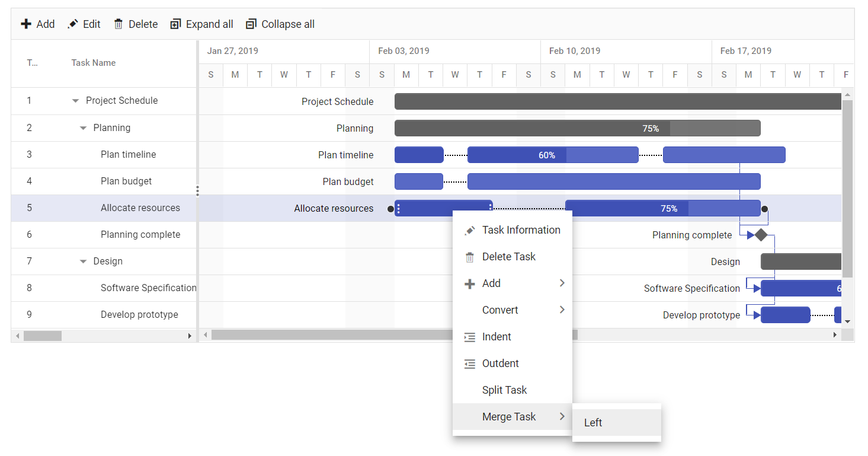The height and width of the screenshot is (456, 868).
Task: Click the Planning complete milestone diamond
Action: point(761,235)
